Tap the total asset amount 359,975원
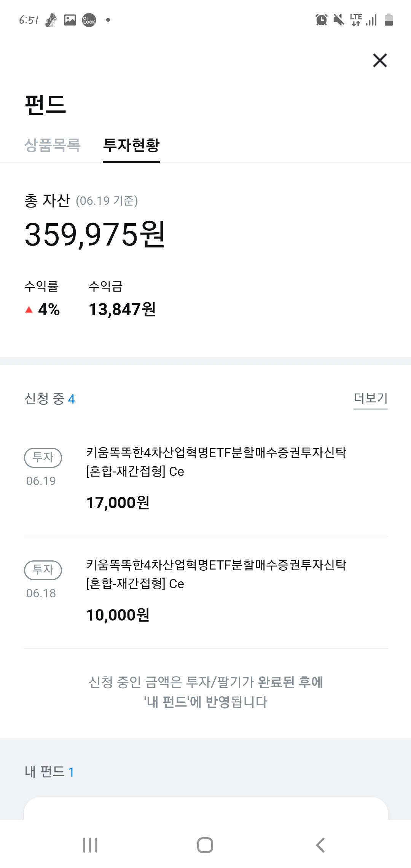The width and height of the screenshot is (411, 868). tap(95, 235)
